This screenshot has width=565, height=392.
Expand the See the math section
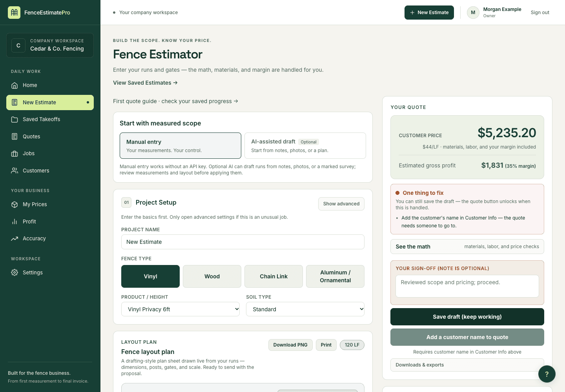[x=467, y=247]
